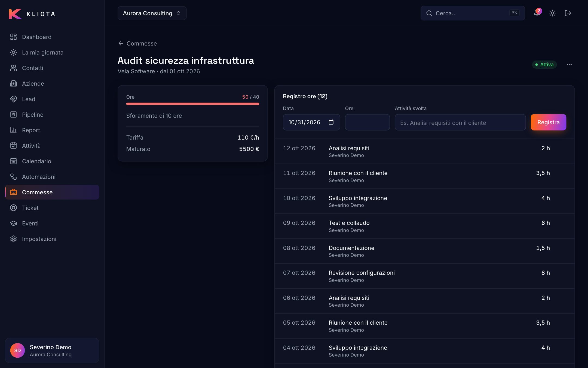Click the 5500 € Maturato value
The image size is (588, 368).
(x=249, y=149)
